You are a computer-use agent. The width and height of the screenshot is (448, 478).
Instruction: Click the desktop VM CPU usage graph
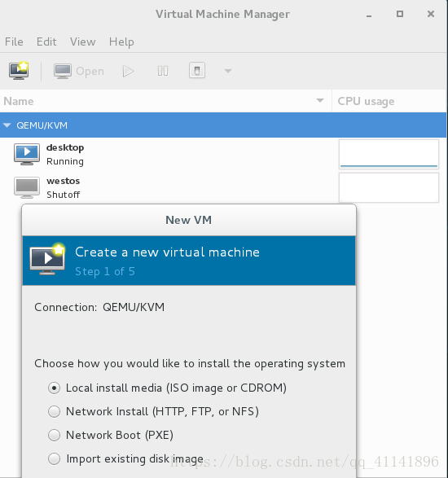click(x=389, y=154)
